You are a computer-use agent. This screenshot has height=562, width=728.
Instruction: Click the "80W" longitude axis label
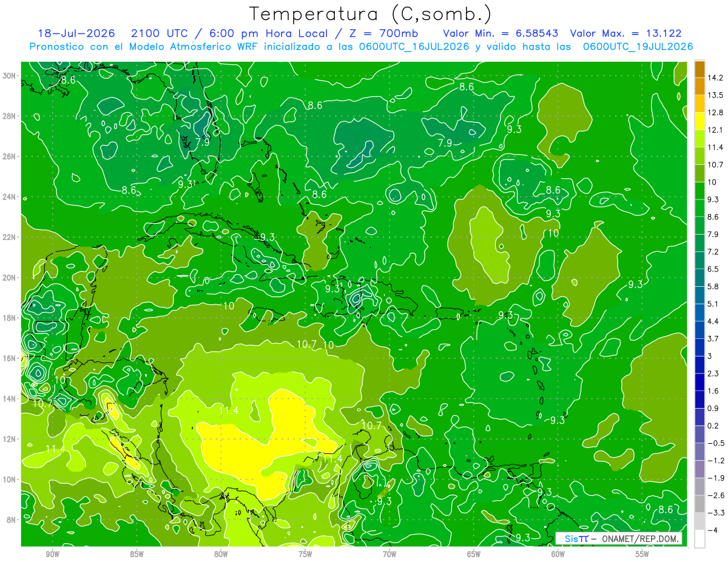(x=221, y=554)
